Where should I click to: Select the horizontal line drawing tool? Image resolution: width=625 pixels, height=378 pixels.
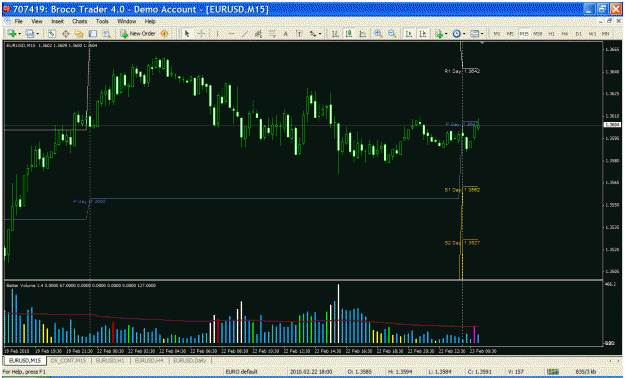[231, 34]
